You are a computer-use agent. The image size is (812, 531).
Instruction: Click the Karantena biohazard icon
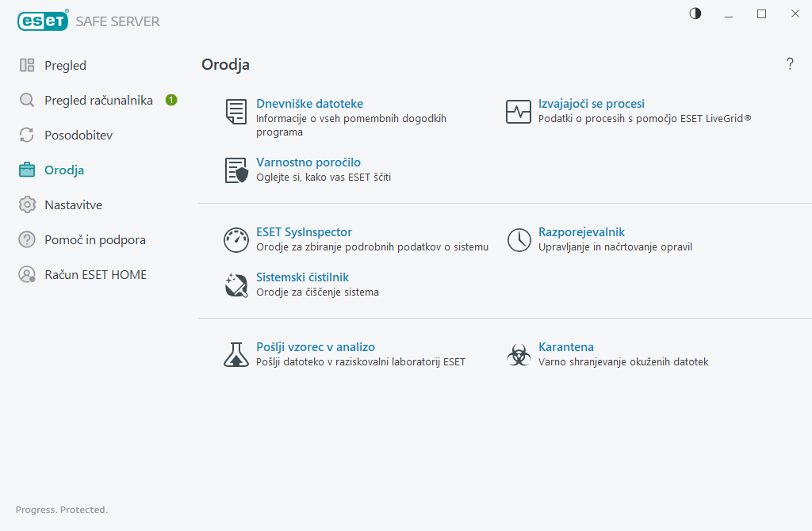click(519, 354)
